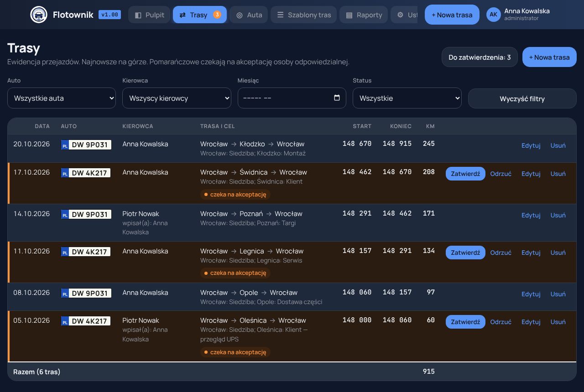Click Wyczyść filtry button
This screenshot has width=584, height=392.
click(x=522, y=98)
